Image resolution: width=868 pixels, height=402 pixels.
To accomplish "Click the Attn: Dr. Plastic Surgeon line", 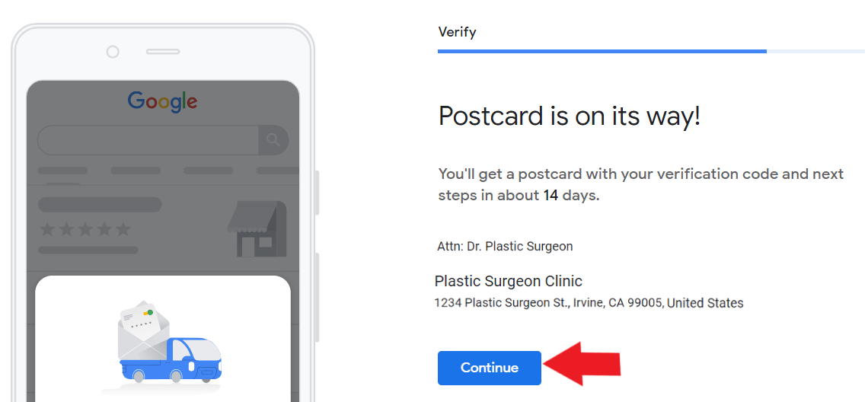I will (x=505, y=246).
